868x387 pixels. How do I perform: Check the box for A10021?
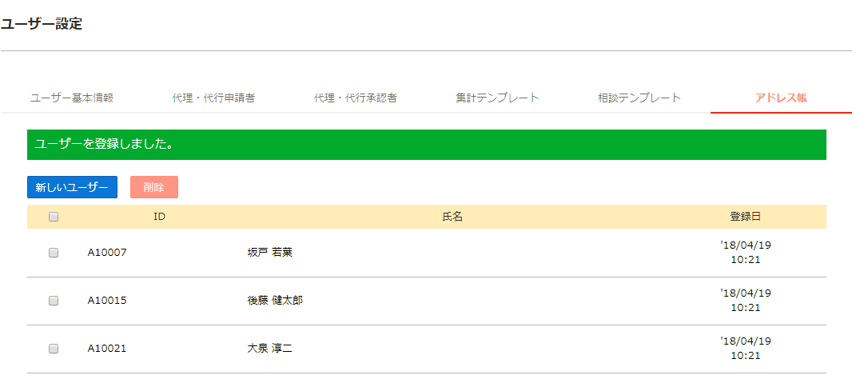tap(54, 349)
